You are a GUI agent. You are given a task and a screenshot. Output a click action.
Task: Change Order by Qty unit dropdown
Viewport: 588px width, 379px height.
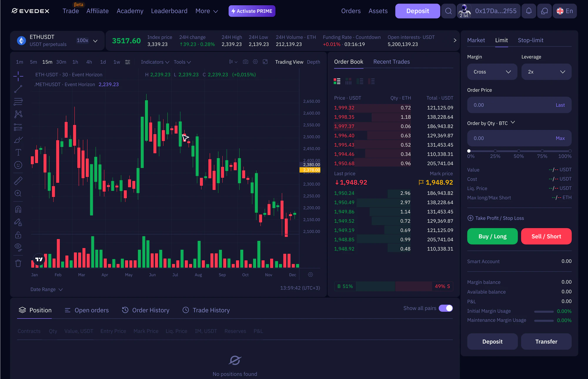pyautogui.click(x=491, y=123)
